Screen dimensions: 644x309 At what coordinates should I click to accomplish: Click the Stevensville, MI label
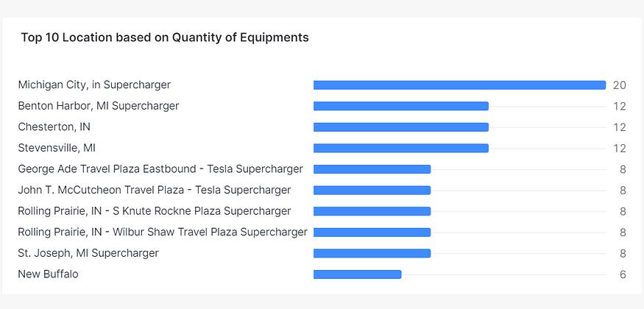click(x=57, y=148)
